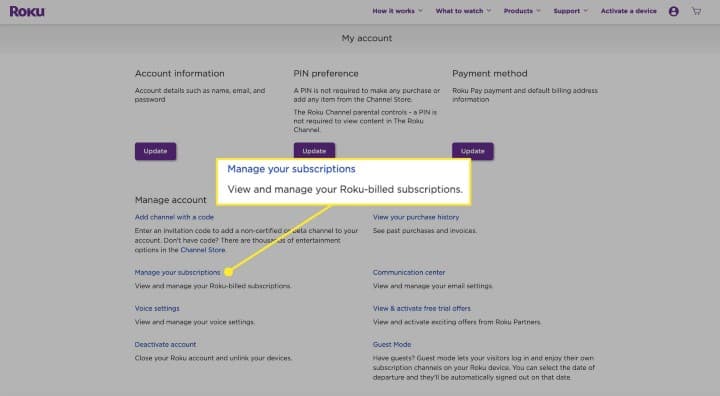Click 'See past purchases and invoices' text
Screen dimensions: 720x396
point(425,231)
